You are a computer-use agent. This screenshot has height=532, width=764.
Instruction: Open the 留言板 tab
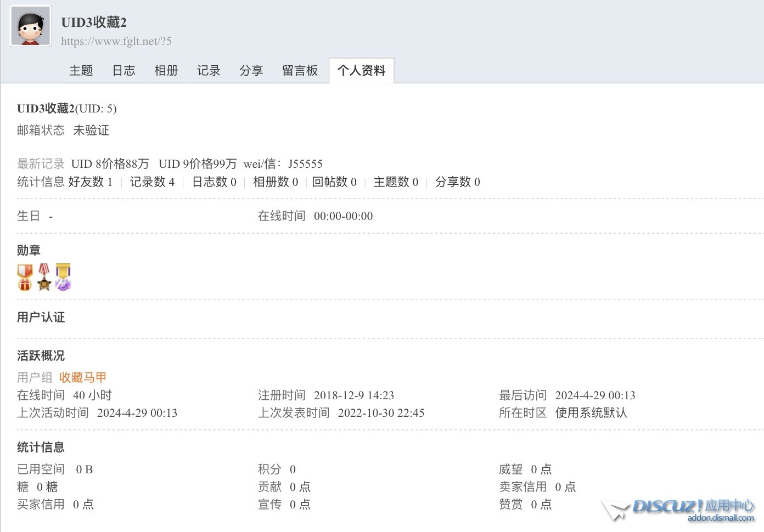pos(300,70)
